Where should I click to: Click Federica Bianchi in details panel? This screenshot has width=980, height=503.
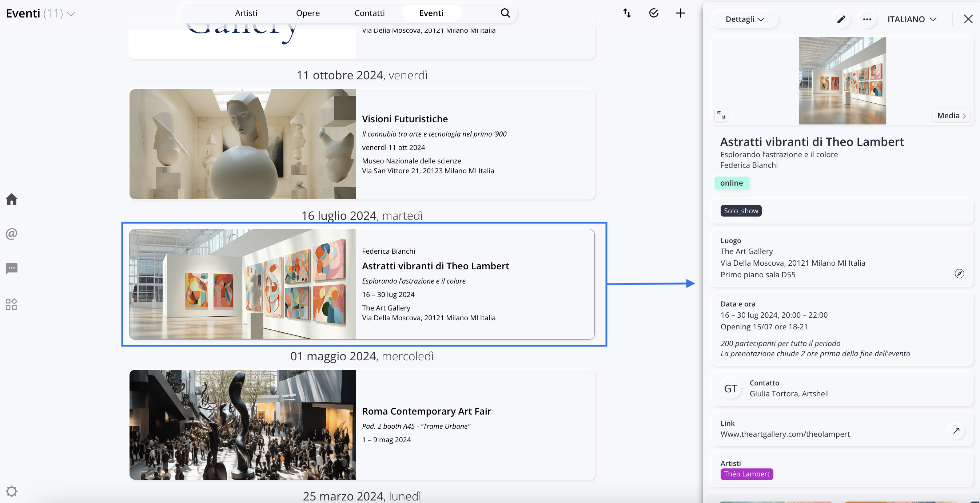point(749,165)
